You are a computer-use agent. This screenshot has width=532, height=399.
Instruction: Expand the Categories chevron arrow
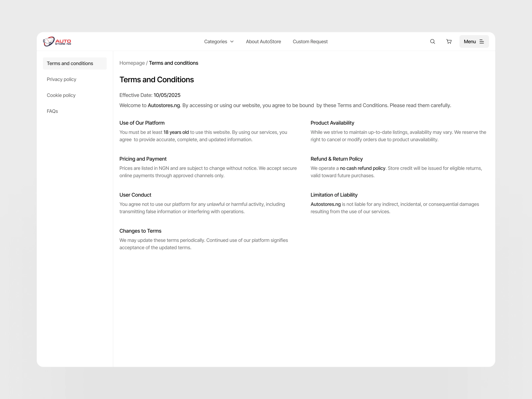coord(232,42)
